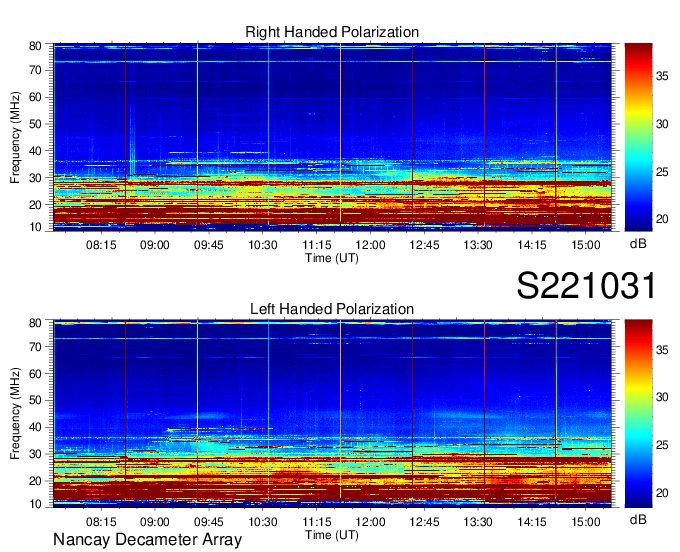
Task: Click the 08:15 tick under Left Handed plot
Action: click(x=101, y=522)
